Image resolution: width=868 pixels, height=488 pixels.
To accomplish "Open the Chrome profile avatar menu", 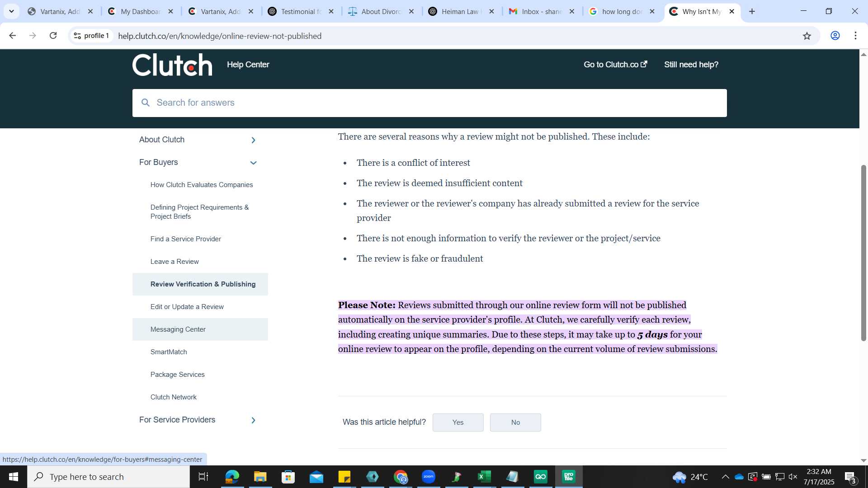I will (x=835, y=36).
